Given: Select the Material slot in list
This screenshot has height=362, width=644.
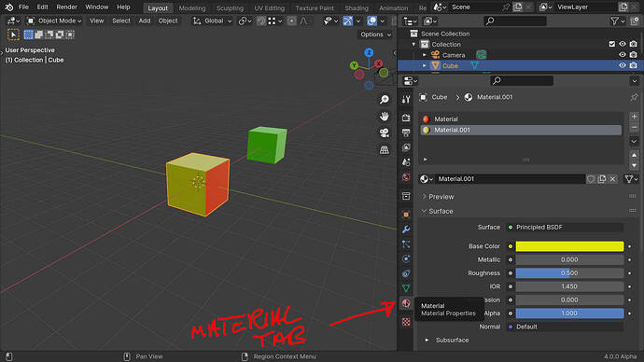Looking at the screenshot, I should coord(521,119).
